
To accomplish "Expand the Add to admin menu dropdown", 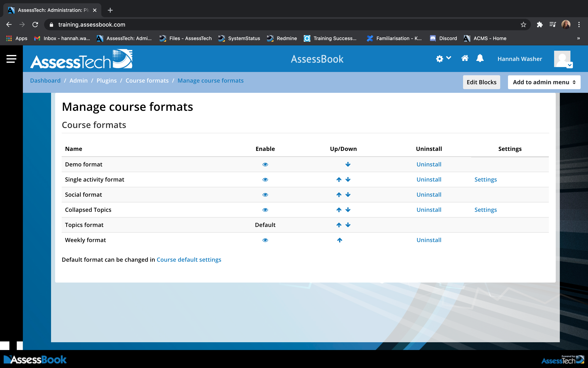I will (x=544, y=82).
